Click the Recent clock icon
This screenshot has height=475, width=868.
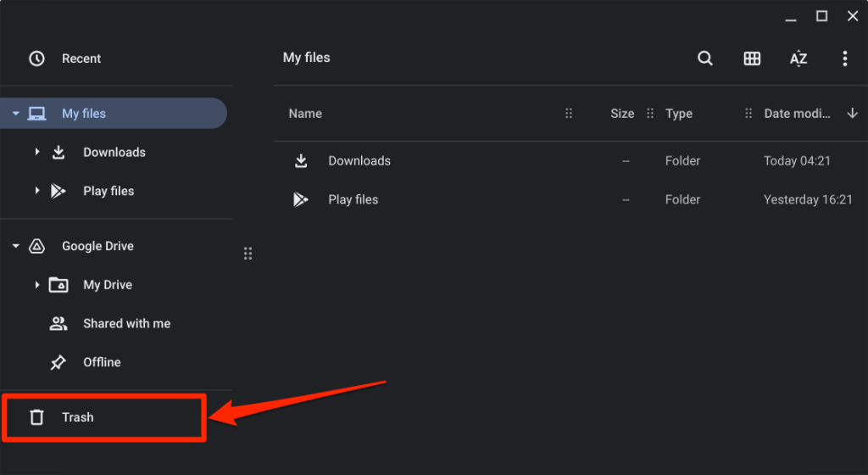[x=36, y=59]
